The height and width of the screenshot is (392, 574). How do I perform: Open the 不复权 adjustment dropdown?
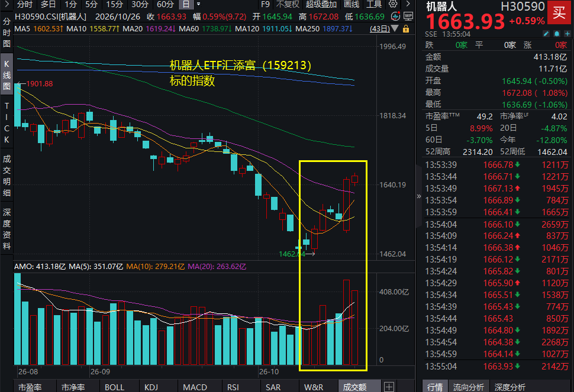(288, 4)
